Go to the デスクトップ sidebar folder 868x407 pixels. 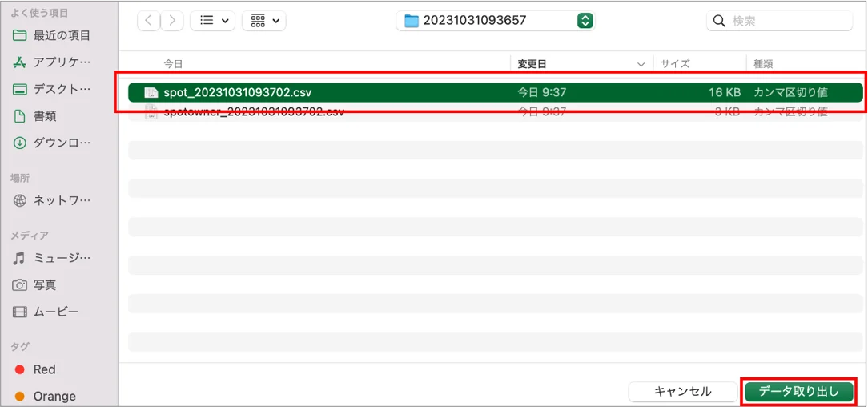[51, 89]
